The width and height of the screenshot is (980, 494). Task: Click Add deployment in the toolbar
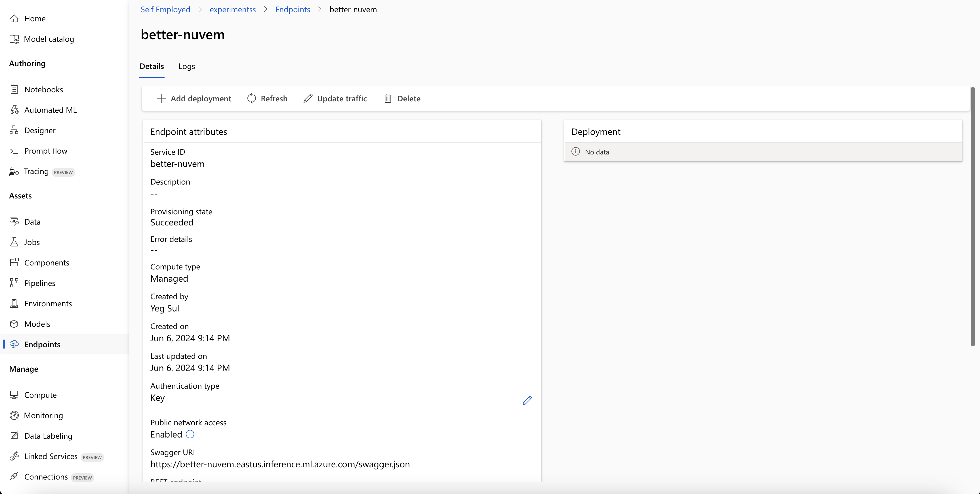point(194,99)
